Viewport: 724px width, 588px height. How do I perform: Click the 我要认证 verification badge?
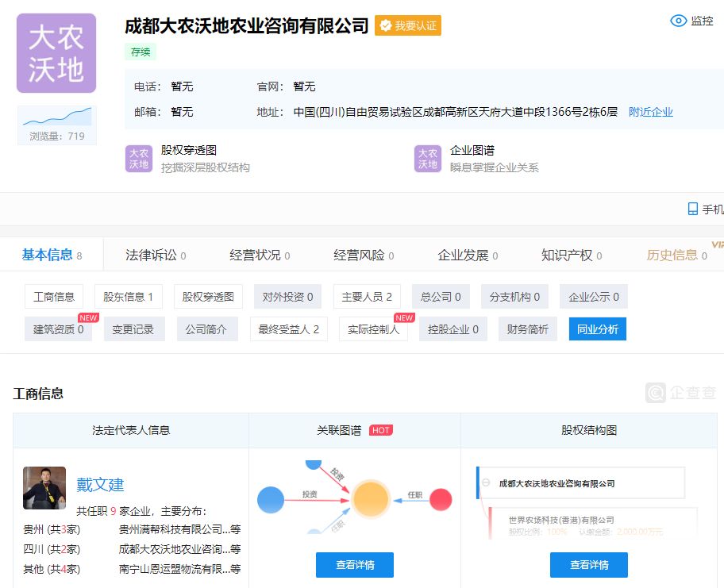(x=408, y=25)
